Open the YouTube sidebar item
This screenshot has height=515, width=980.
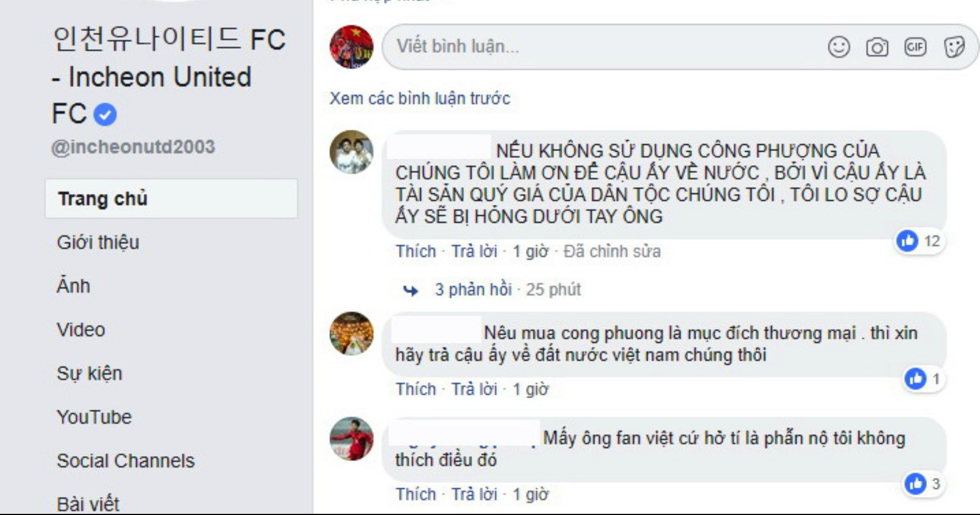pyautogui.click(x=94, y=417)
